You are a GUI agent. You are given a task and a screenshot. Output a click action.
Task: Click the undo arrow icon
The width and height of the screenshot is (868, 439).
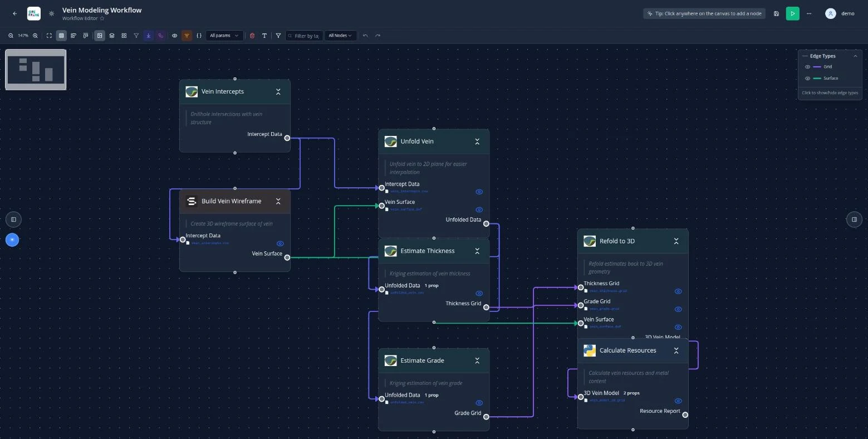365,36
